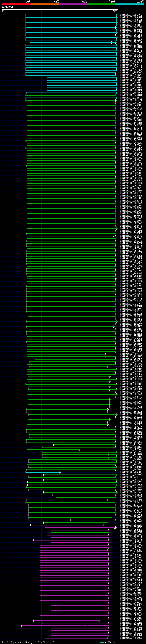The image size is (146, 644).
Task: Open hit UniRef100_Q6XJG4
Action: [x=131, y=17]
